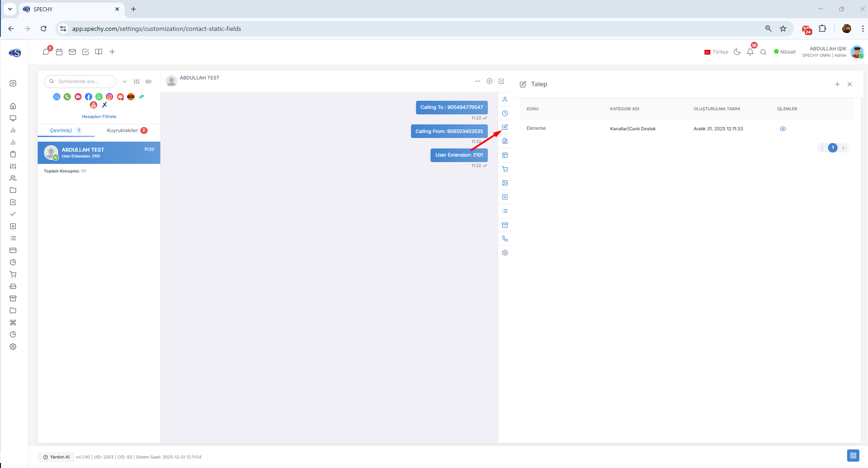Click the Yardım AI button

click(x=56, y=457)
